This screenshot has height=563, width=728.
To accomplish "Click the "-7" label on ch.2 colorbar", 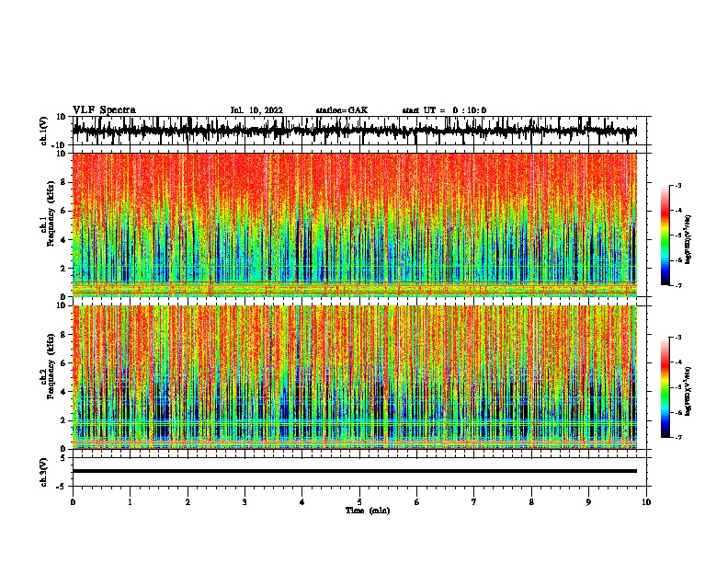I will [x=677, y=437].
